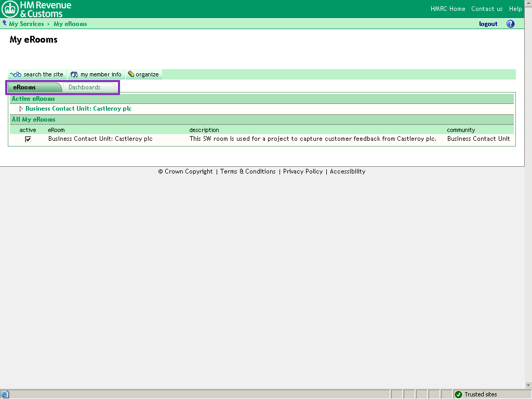Screen dimensions: 532x399
Task: Click the up arrow beside My Services
Action: click(x=5, y=23)
